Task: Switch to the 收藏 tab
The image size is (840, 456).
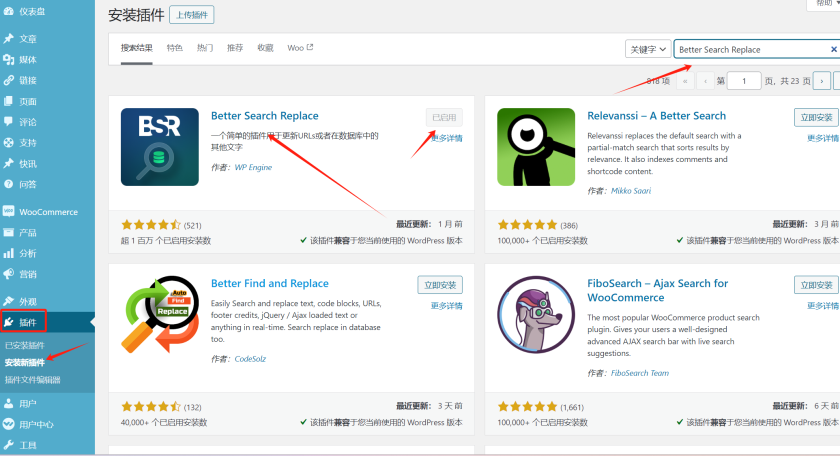Action: (265, 48)
